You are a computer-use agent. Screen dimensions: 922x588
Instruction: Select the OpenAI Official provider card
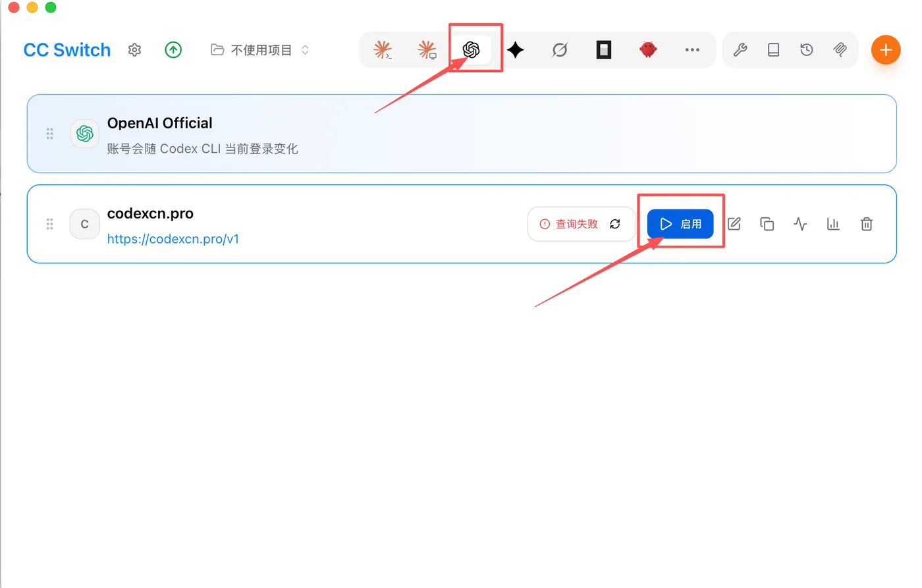[x=462, y=134]
